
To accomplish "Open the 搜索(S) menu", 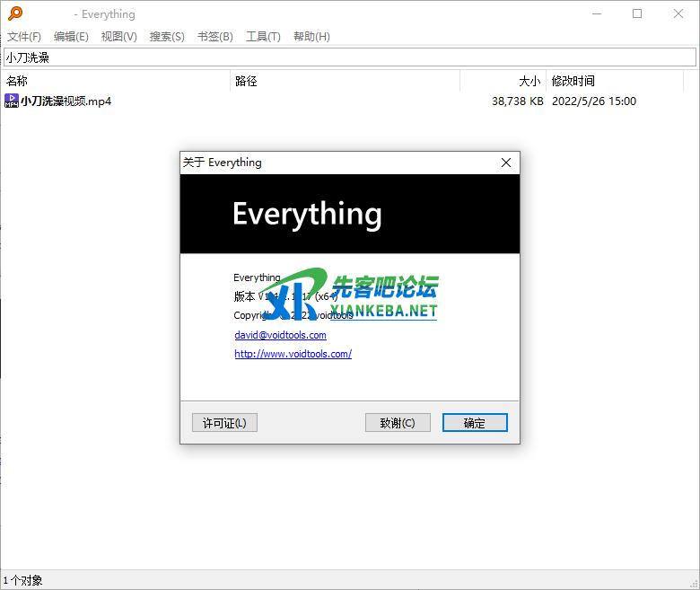I will [167, 36].
